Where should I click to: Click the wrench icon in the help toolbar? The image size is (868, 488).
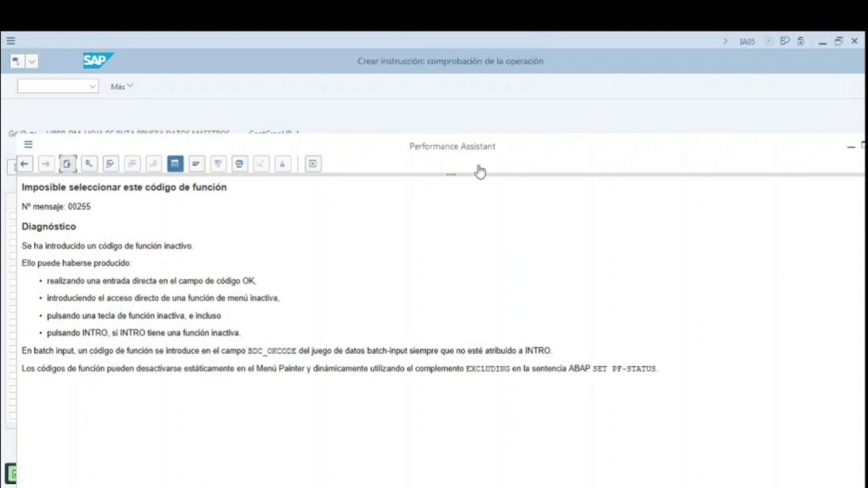pyautogui.click(x=89, y=163)
